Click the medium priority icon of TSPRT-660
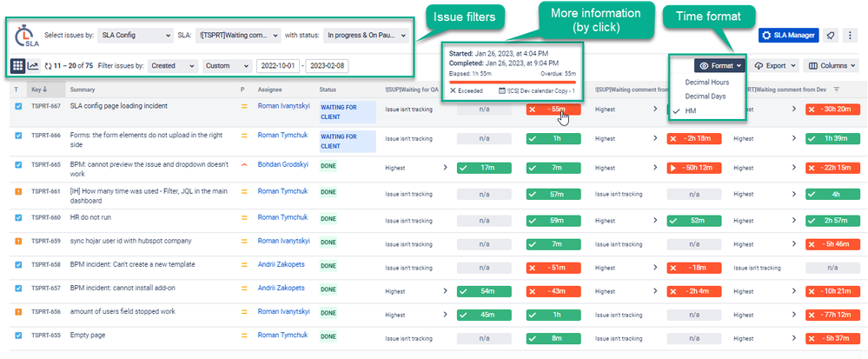Viewport: 868px width, 359px height. coord(243,217)
